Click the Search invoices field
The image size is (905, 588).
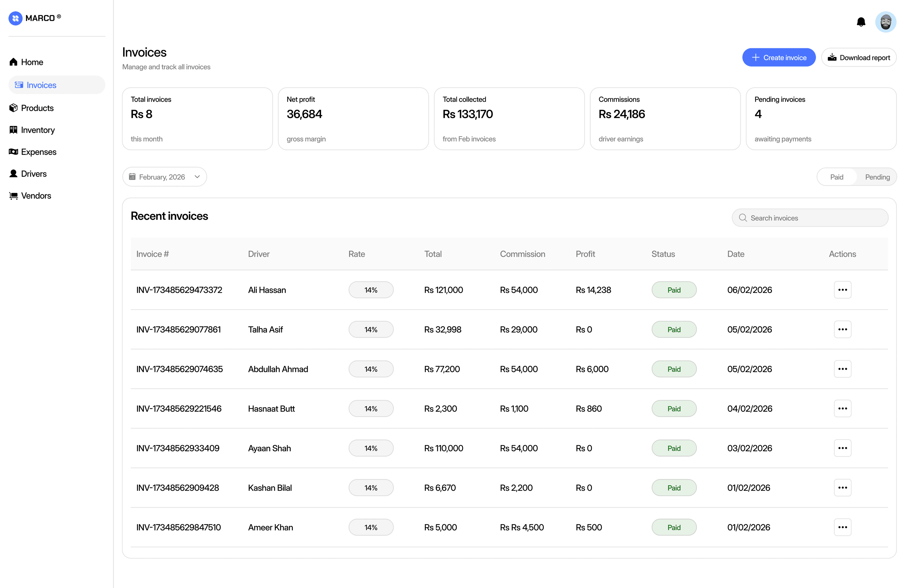coord(810,218)
